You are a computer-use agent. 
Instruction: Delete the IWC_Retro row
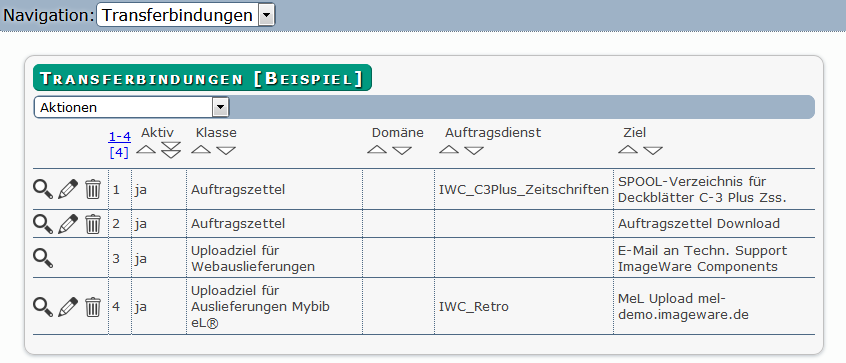tap(93, 307)
